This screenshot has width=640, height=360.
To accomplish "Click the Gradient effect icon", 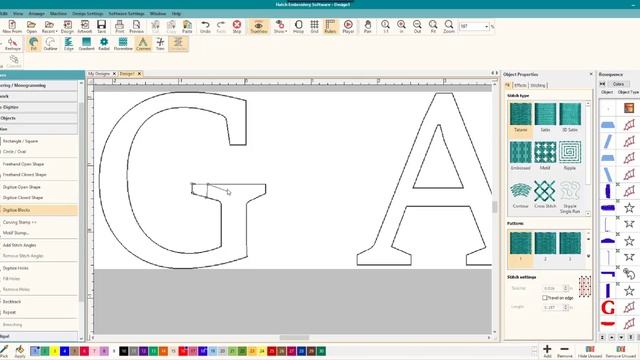I will tap(86, 44).
